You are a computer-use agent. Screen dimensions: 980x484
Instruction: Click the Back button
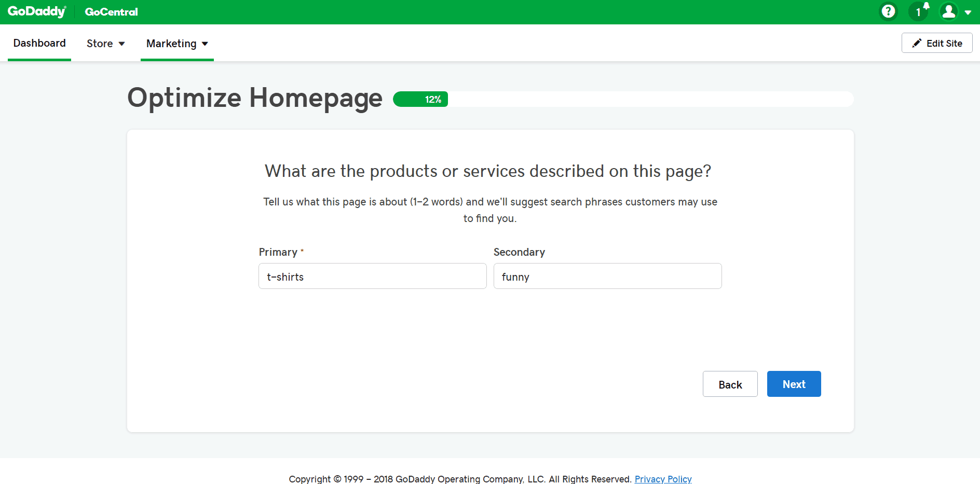pos(730,384)
